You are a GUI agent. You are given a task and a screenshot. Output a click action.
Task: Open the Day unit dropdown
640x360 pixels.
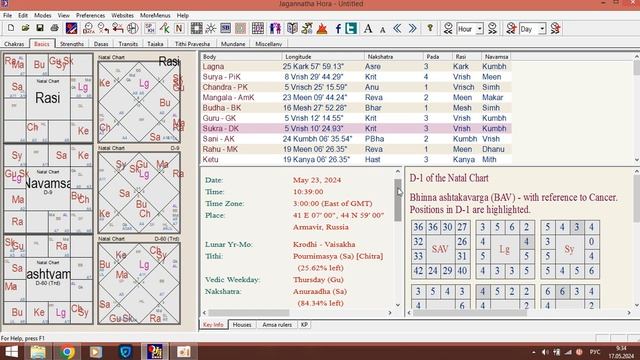542,29
